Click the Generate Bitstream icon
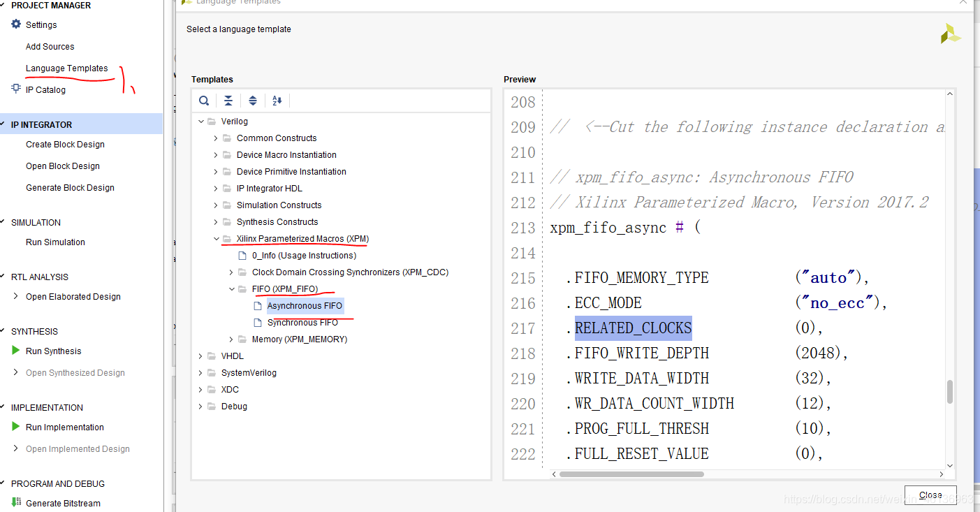This screenshot has width=980, height=512. 16,502
